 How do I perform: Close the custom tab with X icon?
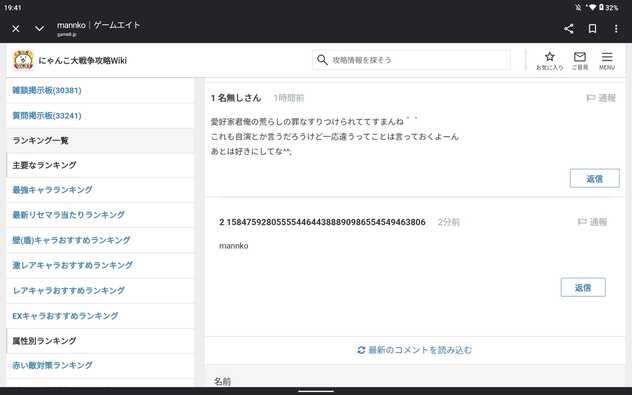(x=16, y=29)
